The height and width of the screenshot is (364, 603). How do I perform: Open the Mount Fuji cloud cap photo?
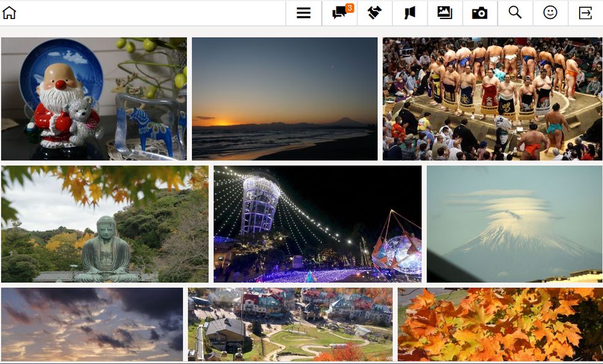coord(514,224)
